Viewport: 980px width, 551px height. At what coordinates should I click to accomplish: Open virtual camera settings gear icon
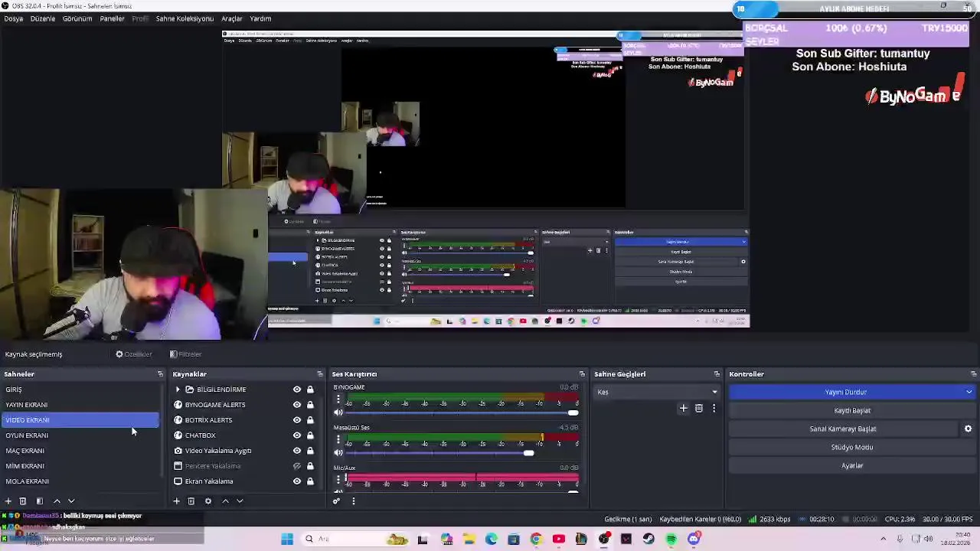[x=968, y=429]
